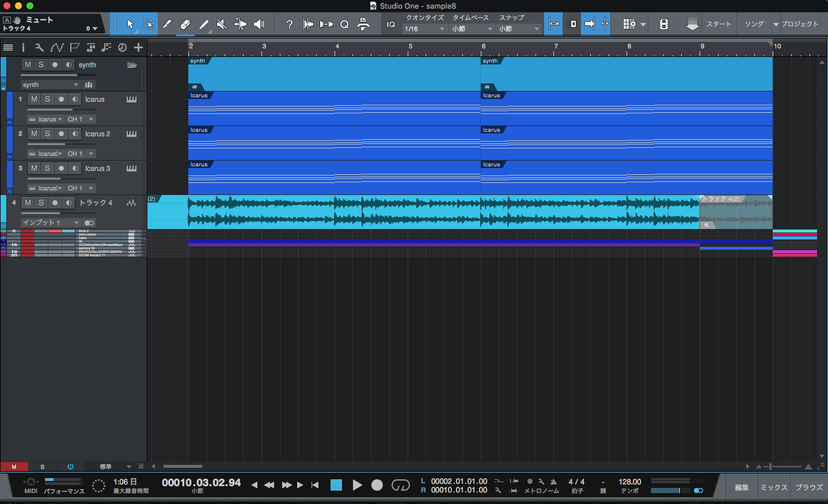Screen dimensions: 828x504
Task: Click the stop button in transport
Action: (336, 485)
